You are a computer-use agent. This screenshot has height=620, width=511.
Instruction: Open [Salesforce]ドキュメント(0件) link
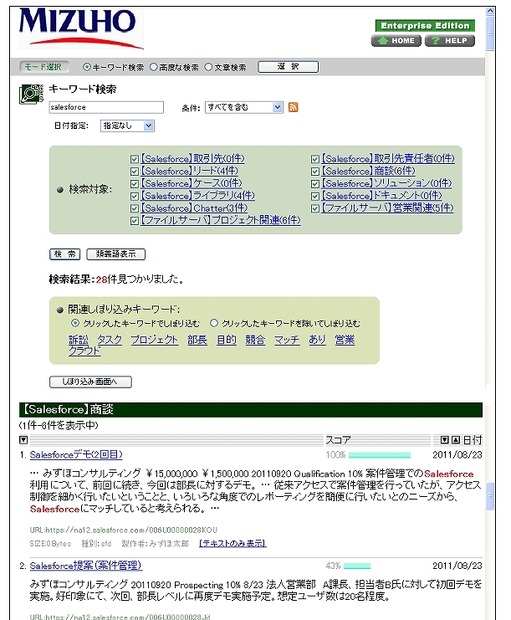tap(382, 196)
